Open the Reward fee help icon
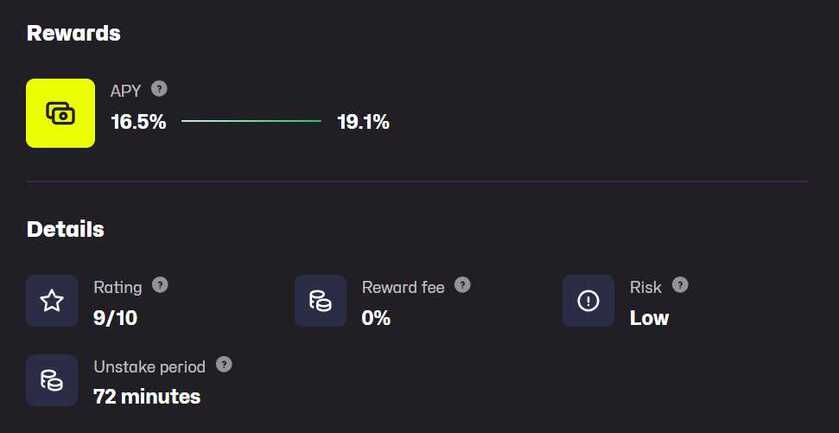 point(462,285)
